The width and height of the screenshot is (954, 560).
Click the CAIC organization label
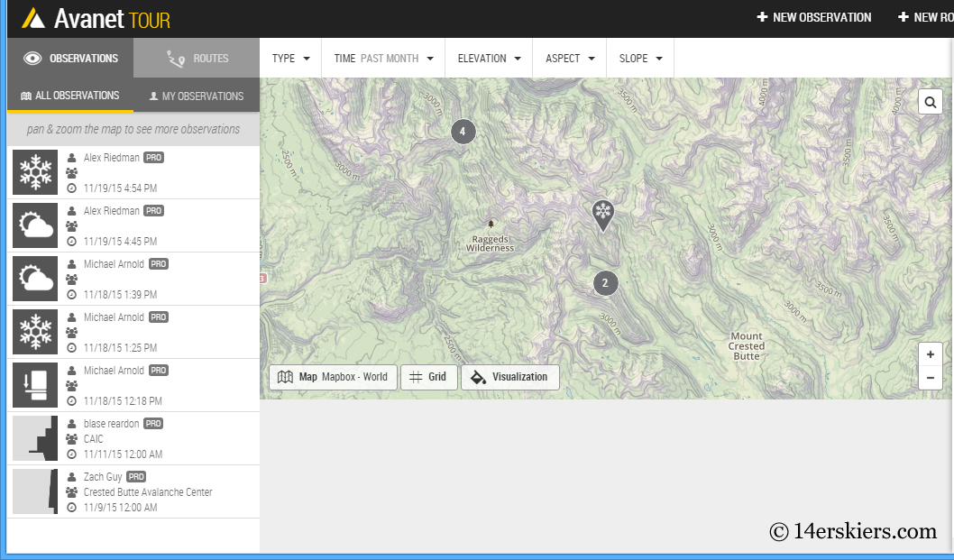(94, 439)
